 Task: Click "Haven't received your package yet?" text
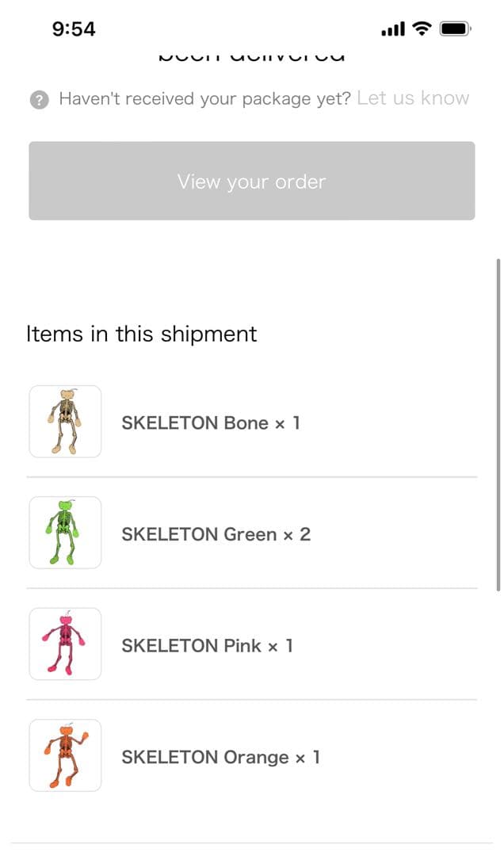[204, 99]
